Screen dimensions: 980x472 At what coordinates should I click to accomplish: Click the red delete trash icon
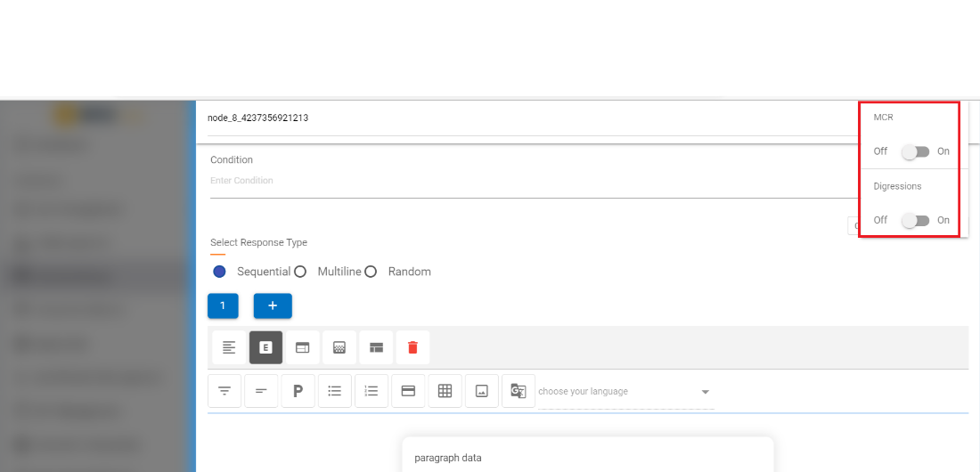click(412, 347)
